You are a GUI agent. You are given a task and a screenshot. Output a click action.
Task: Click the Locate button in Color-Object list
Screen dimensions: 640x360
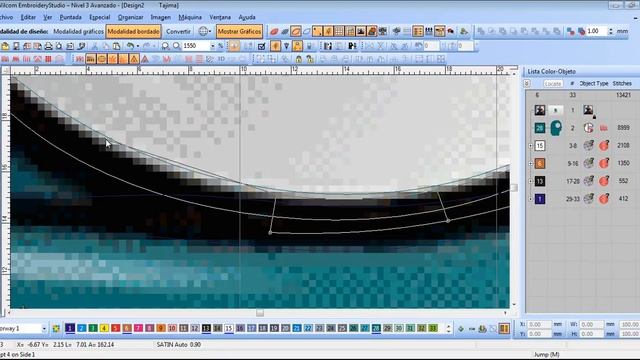pos(553,83)
